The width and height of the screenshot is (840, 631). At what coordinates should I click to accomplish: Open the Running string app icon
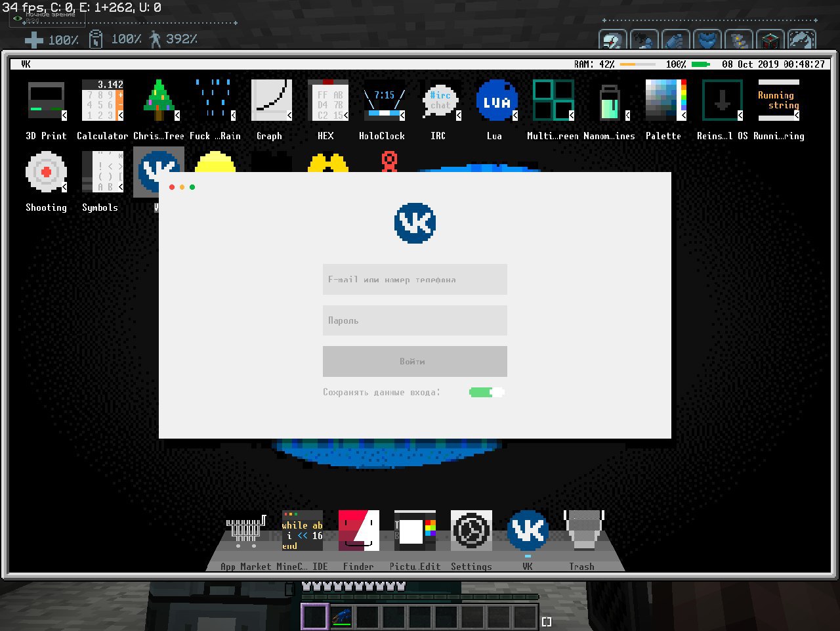[x=779, y=100]
